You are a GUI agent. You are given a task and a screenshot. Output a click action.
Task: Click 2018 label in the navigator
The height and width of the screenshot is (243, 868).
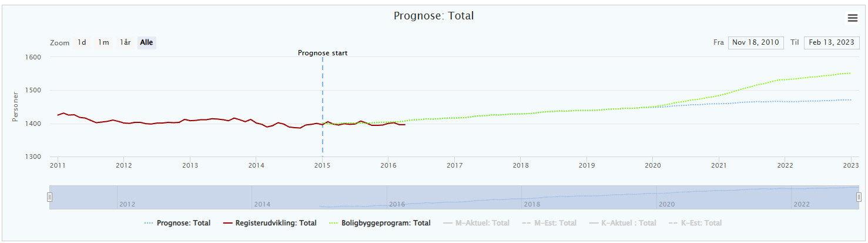click(x=532, y=204)
